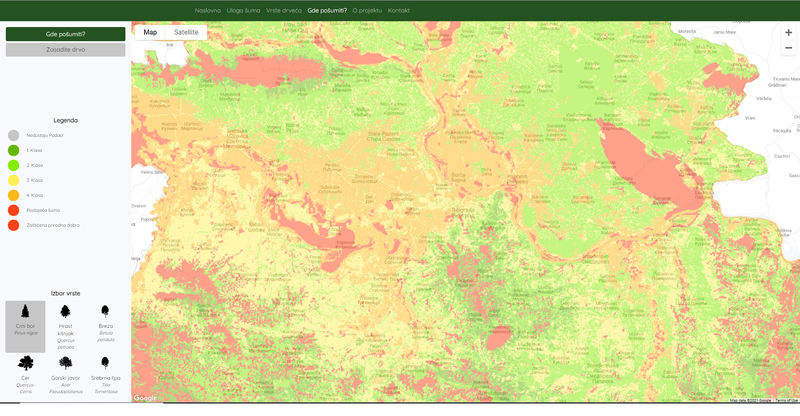Switch to the default Map view
Image resolution: width=800 pixels, height=416 pixels.
point(150,32)
